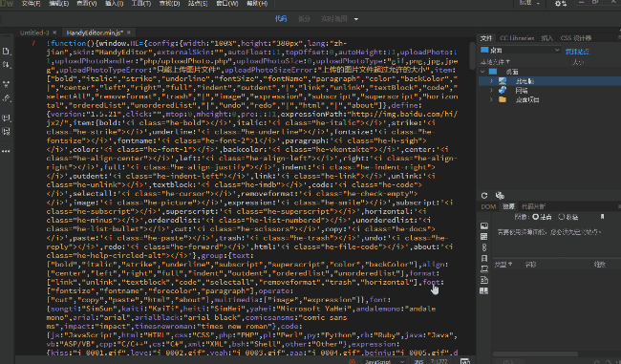Click the blue desktop icon in the 桌面 root row

(x=493, y=72)
